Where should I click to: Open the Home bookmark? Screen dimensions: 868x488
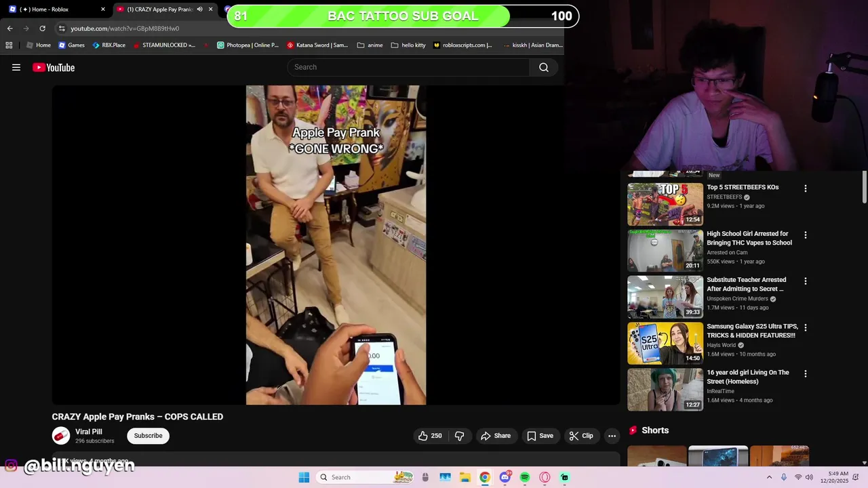click(x=39, y=45)
